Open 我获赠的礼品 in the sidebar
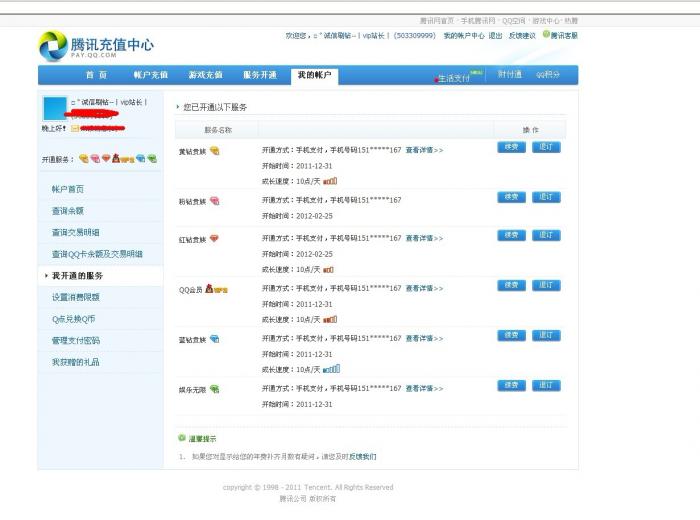This screenshot has width=700, height=520. tap(76, 362)
